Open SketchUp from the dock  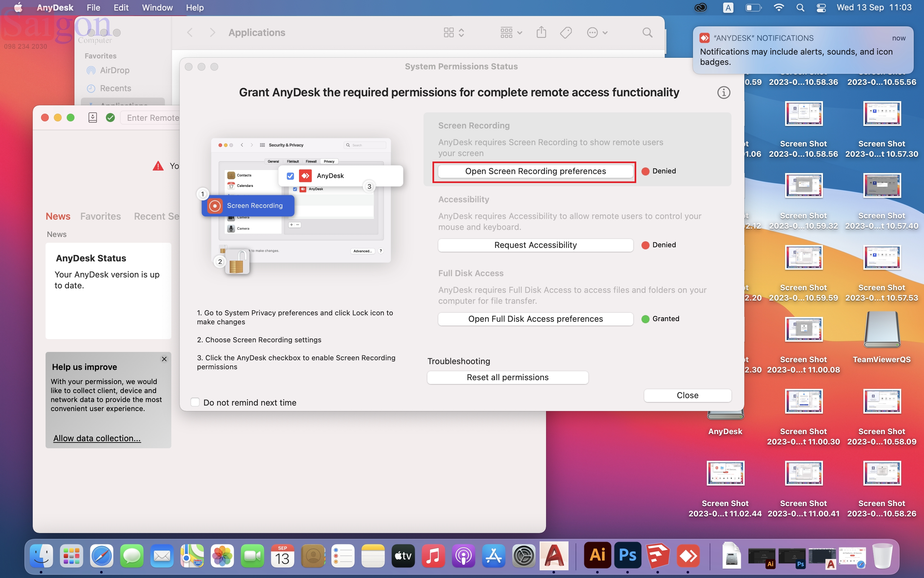click(x=658, y=556)
